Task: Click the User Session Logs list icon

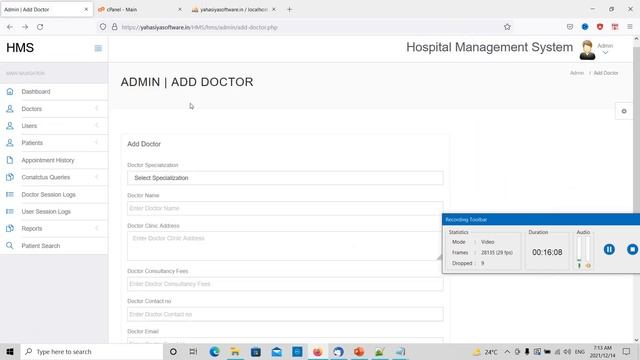Action: (x=10, y=211)
